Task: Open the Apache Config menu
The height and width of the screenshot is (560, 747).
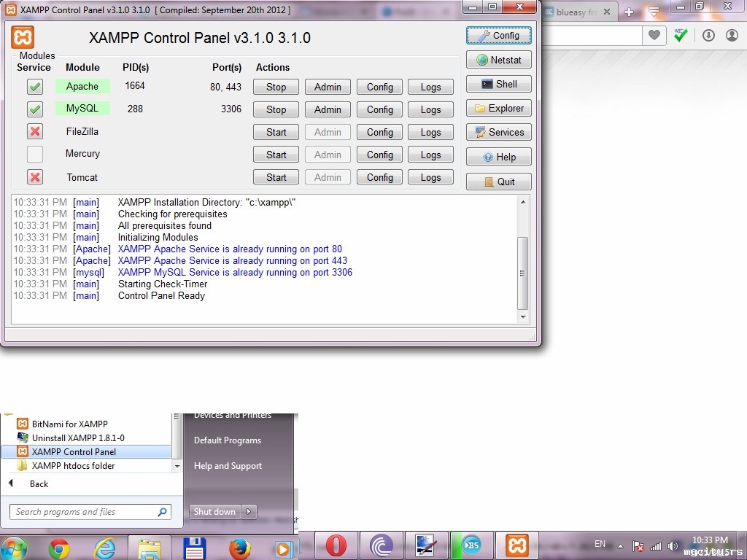Action: [x=379, y=87]
